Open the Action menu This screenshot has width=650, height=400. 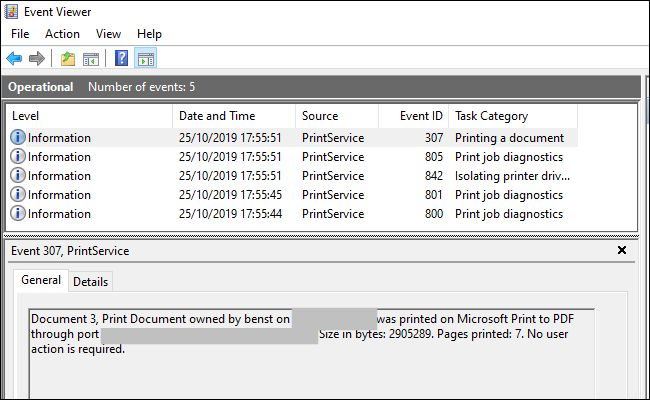tap(62, 34)
